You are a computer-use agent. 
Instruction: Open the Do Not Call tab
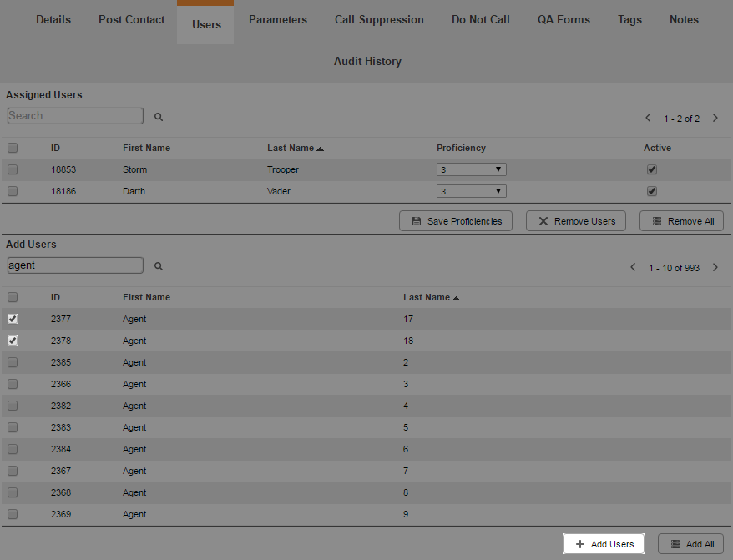pos(481,20)
